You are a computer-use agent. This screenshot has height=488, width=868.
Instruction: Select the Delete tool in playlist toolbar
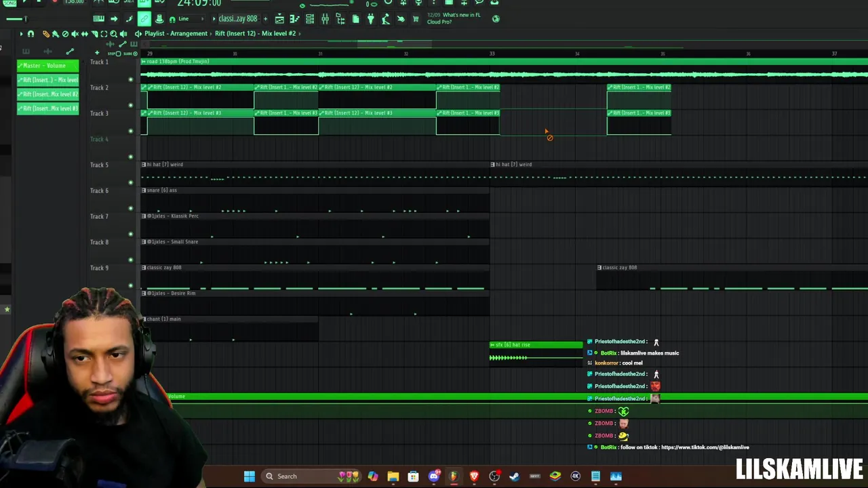pyautogui.click(x=65, y=33)
